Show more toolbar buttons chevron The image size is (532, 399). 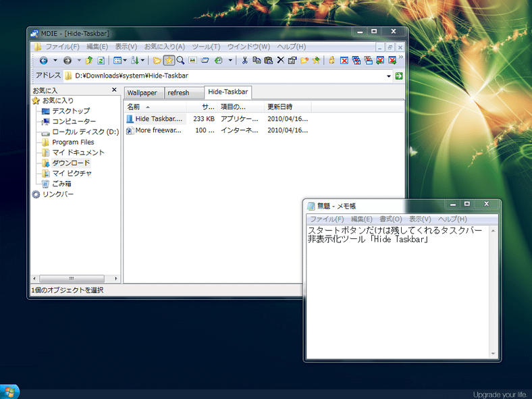click(x=401, y=57)
